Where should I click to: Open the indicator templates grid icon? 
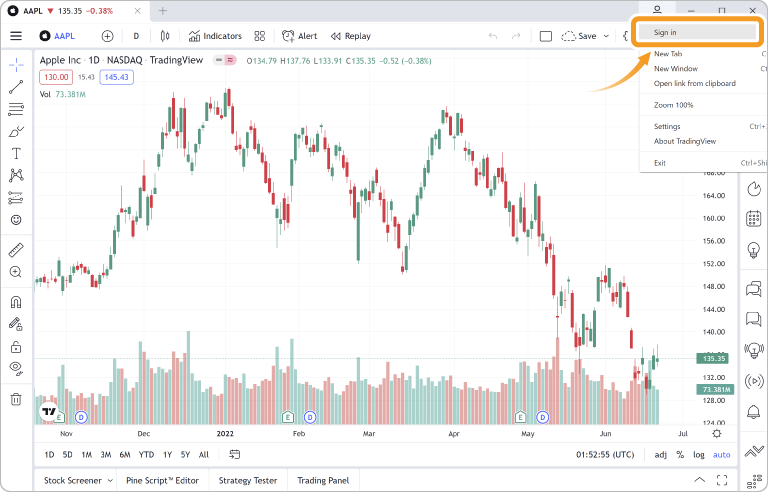click(260, 36)
